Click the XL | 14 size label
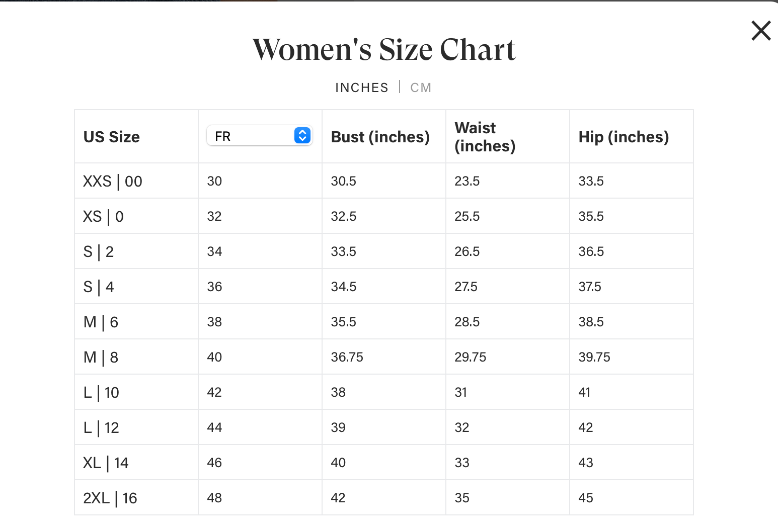Screen dimensions: 778x532 [x=106, y=463]
